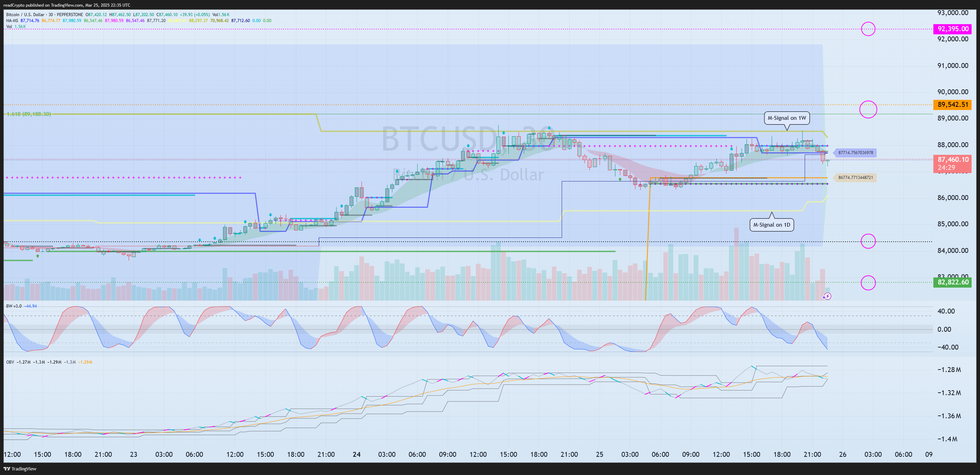
Task: Select the Vol 1.56K indicator legend
Action: coord(16,27)
